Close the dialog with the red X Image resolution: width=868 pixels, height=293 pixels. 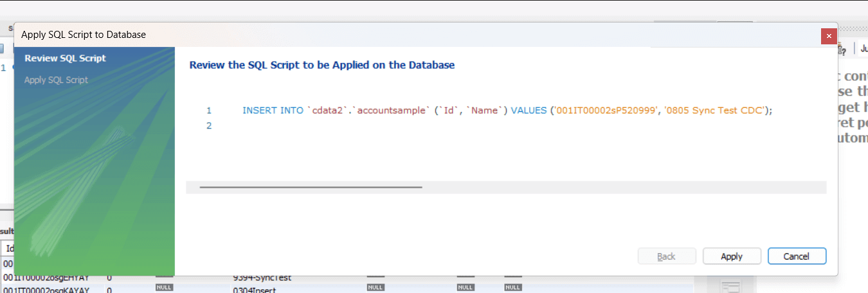point(829,37)
